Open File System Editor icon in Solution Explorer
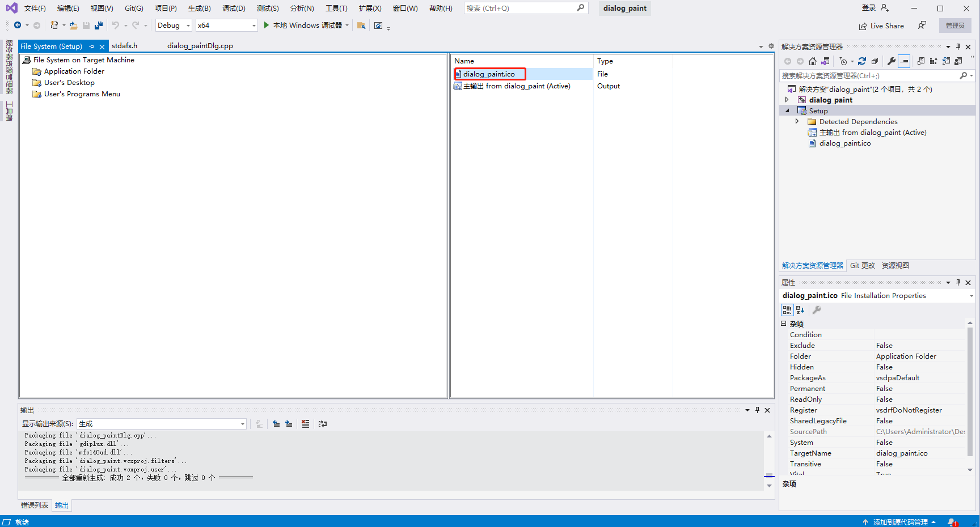This screenshot has width=980, height=527. tap(921, 61)
